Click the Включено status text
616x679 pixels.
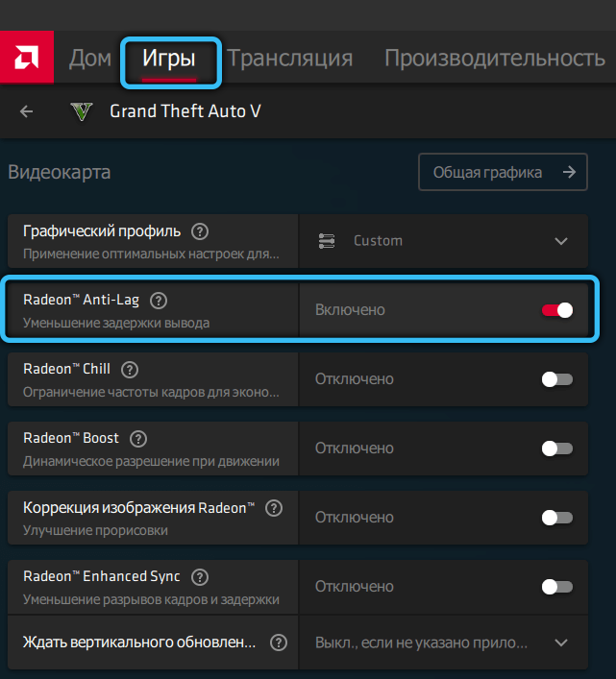350,310
